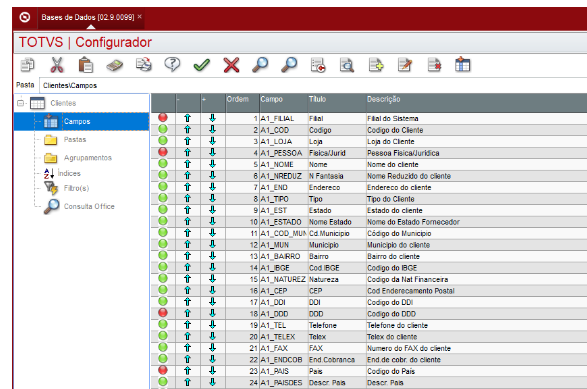This screenshot has height=389, width=587.
Task: Click the Copy icon in the toolbar
Action: tap(27, 65)
